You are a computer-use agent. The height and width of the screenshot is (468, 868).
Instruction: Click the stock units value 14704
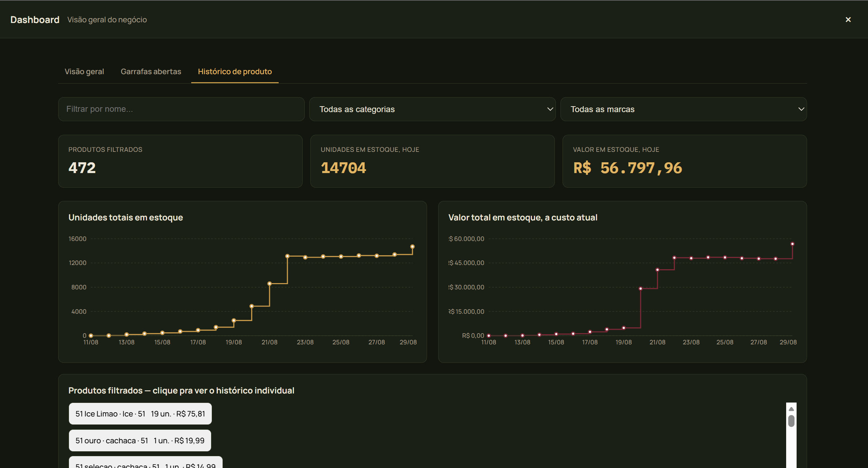343,168
